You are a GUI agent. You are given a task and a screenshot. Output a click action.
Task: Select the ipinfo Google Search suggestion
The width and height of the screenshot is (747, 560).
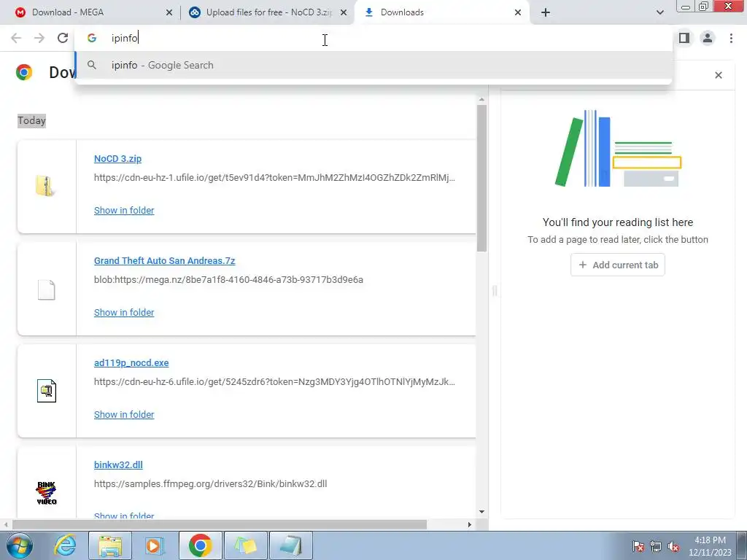tap(373, 65)
